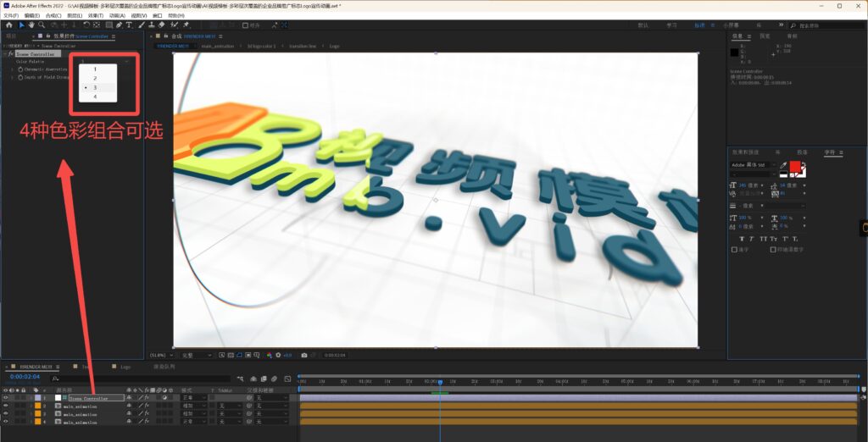Toggle visibility of layer 2 main_animation
Screen dimensions: 868x442
(5, 406)
